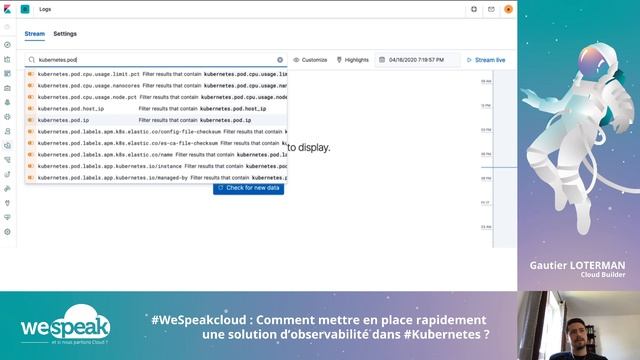
Task: Open the Highlights popover
Action: point(353,60)
